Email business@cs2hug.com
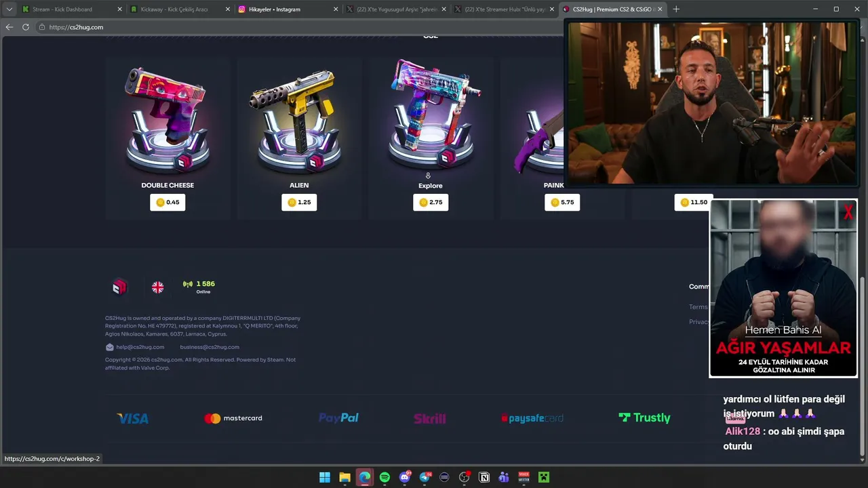 coord(210,347)
